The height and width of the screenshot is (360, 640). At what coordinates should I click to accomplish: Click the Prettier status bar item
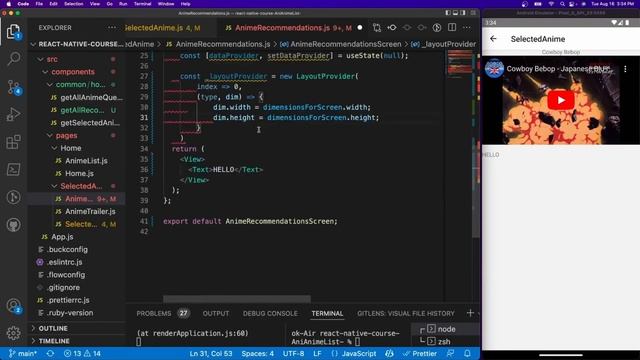click(x=420, y=353)
